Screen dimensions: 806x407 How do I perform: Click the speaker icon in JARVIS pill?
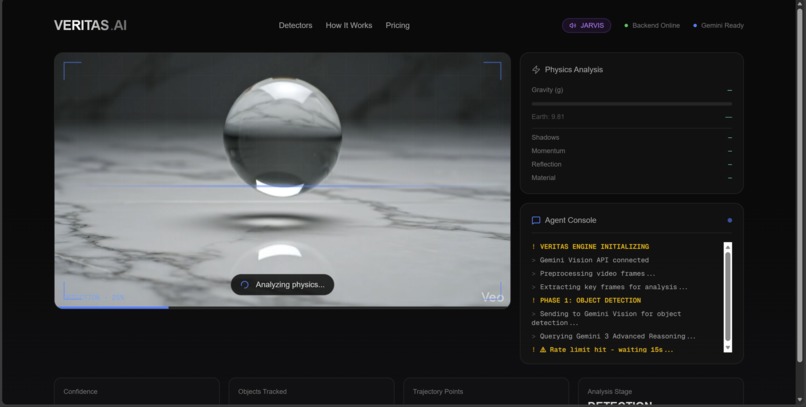572,25
